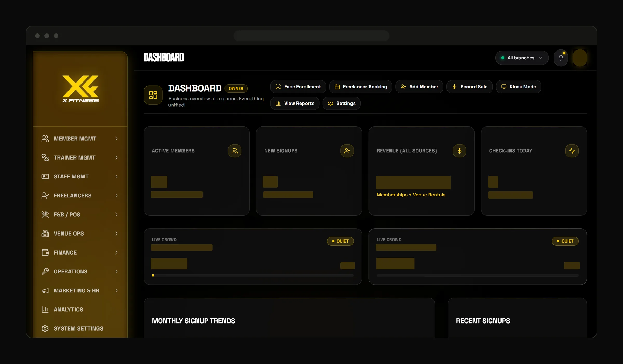Expand the Freelancers chevron

[116, 195]
